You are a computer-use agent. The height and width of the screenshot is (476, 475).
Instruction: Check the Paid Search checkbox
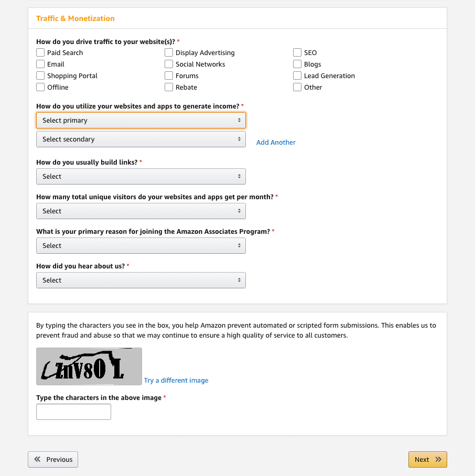[x=40, y=52]
